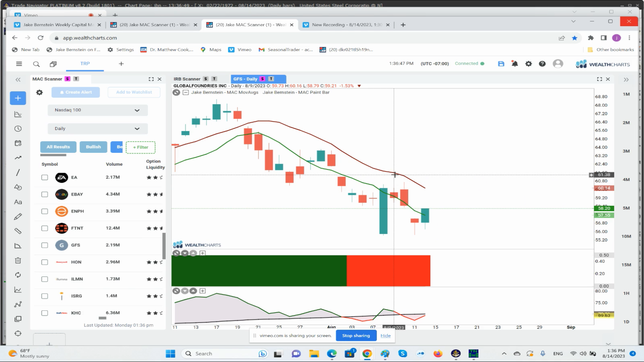Click the blue add-widget plus button
This screenshot has width=644, height=362.
(x=18, y=98)
